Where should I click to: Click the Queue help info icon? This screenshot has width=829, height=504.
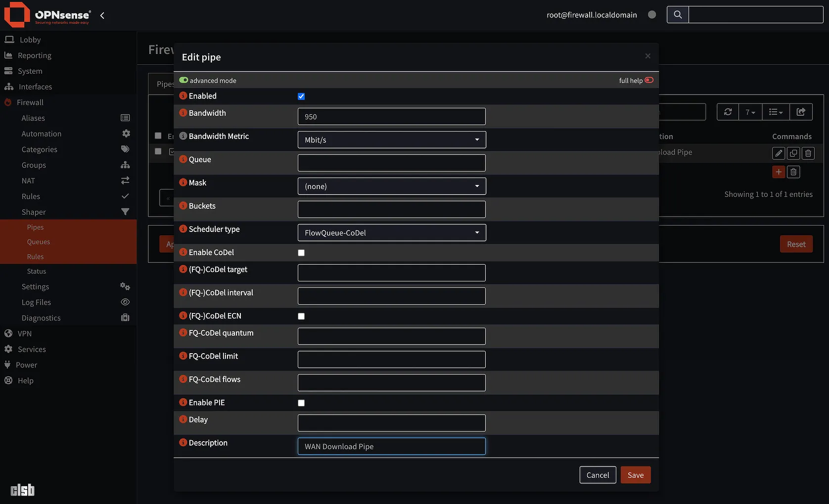(183, 159)
